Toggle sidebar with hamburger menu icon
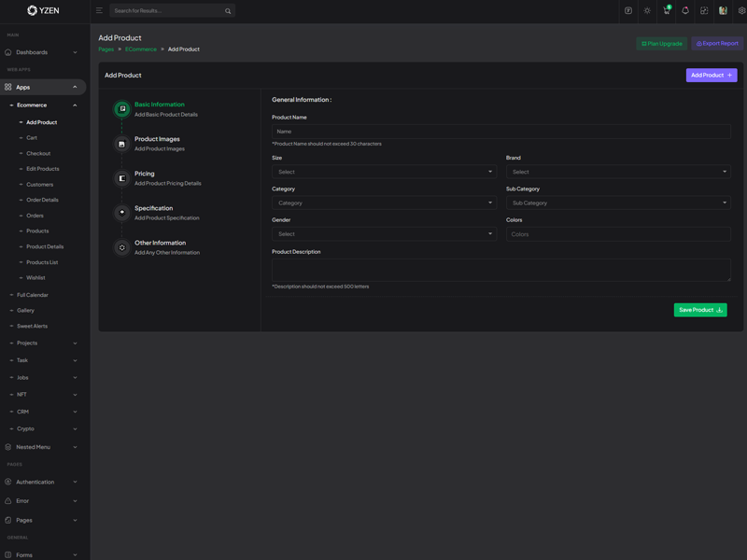The image size is (747, 560). [x=99, y=11]
